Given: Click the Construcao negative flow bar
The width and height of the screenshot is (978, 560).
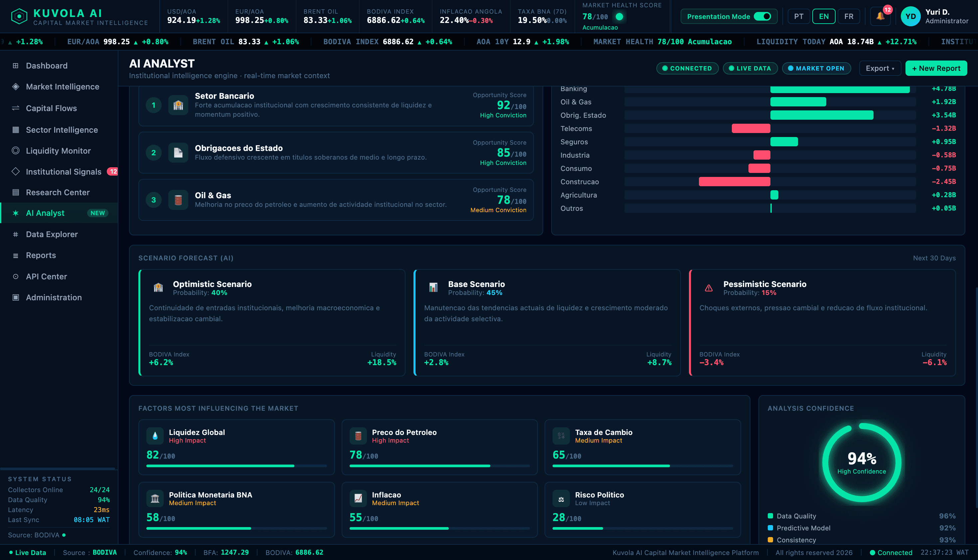Looking at the screenshot, I should (734, 182).
